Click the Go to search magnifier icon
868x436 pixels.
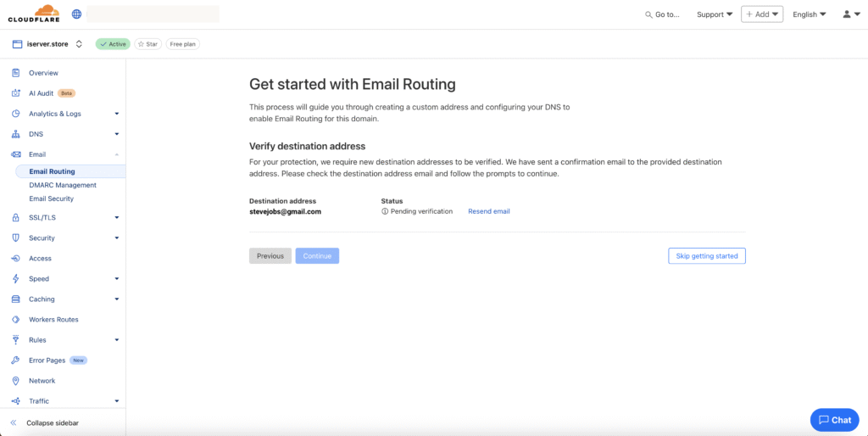648,15
